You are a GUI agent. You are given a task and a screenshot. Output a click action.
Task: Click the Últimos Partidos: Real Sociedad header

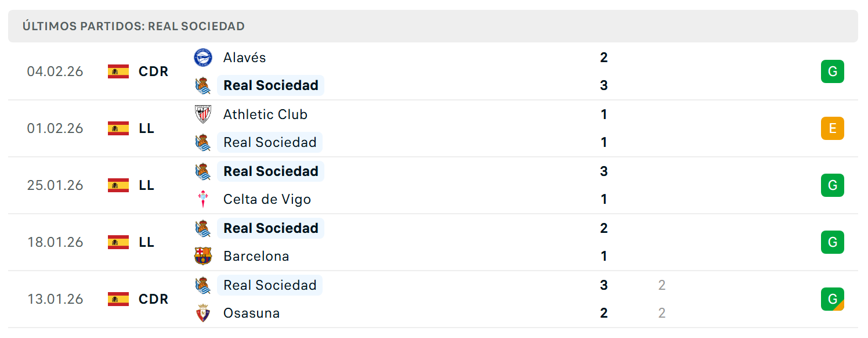pyautogui.click(x=133, y=26)
